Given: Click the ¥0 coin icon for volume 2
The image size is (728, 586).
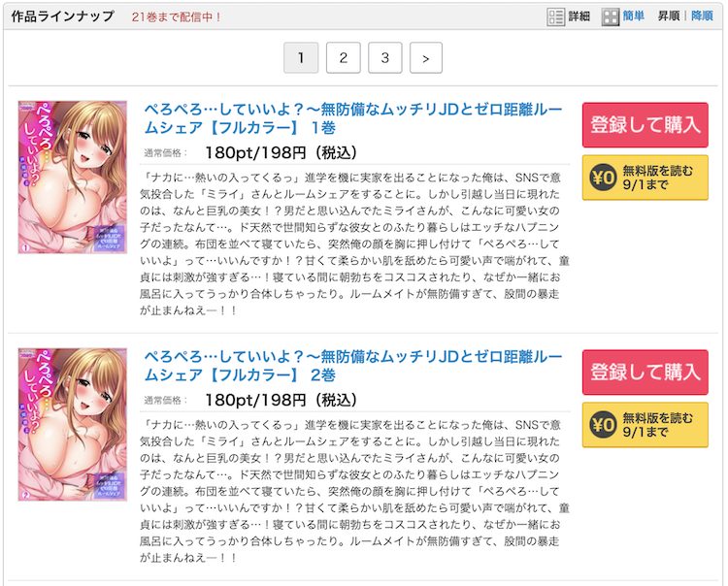Looking at the screenshot, I should (x=603, y=425).
